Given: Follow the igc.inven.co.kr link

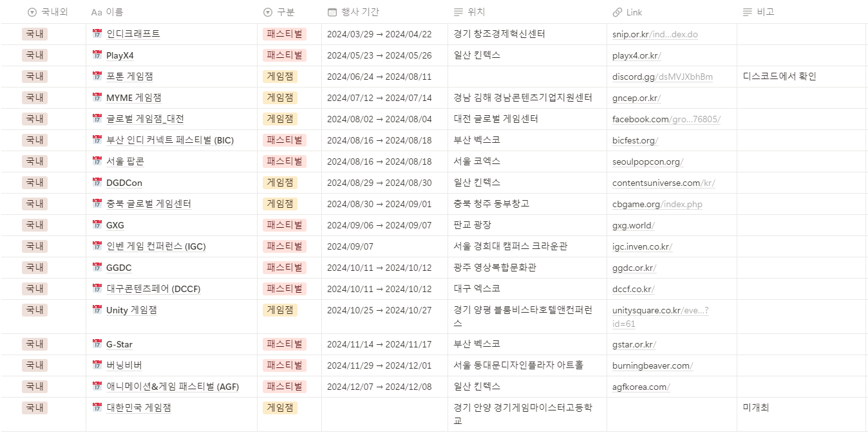Looking at the screenshot, I should (643, 246).
